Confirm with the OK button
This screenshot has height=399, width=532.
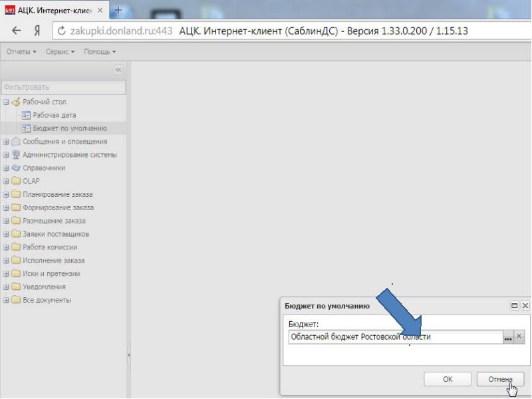pyautogui.click(x=448, y=379)
